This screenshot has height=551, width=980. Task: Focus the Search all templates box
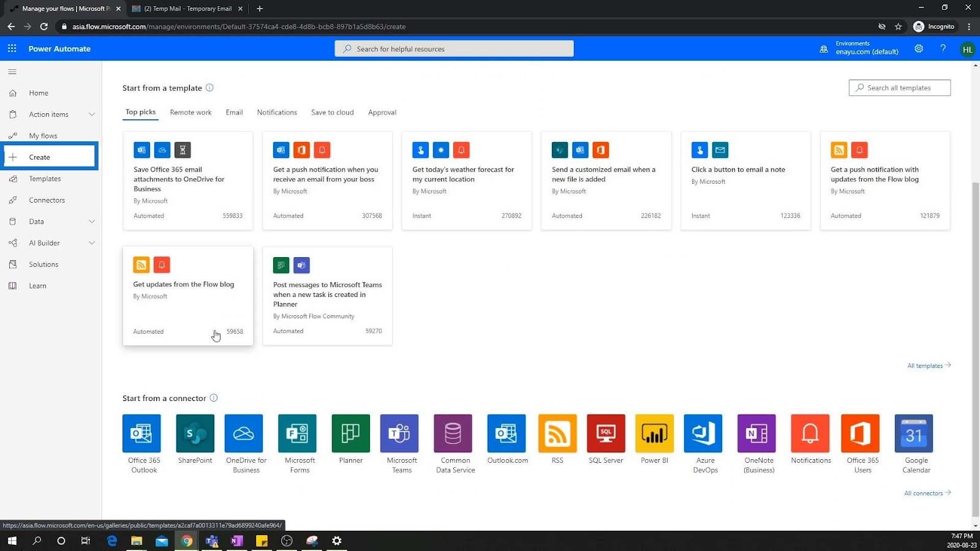[x=900, y=88]
